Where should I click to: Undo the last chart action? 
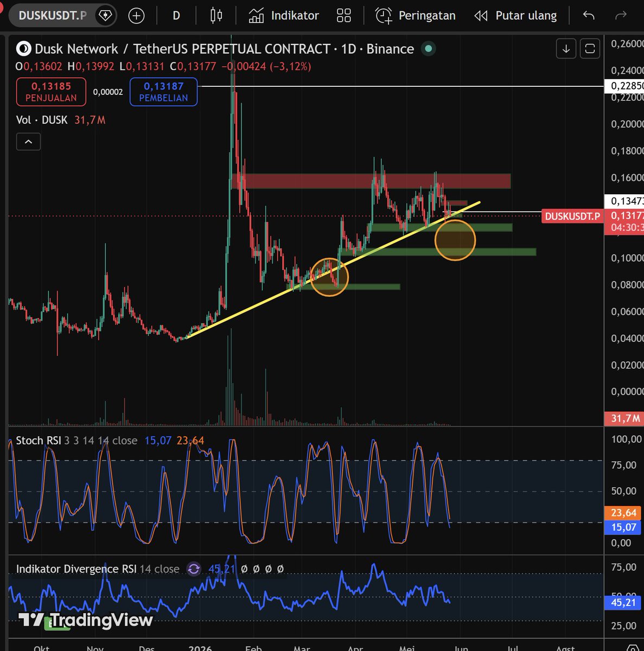pos(589,16)
